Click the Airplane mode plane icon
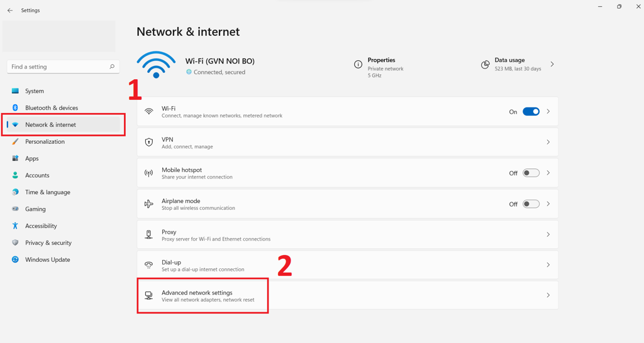 tap(148, 204)
